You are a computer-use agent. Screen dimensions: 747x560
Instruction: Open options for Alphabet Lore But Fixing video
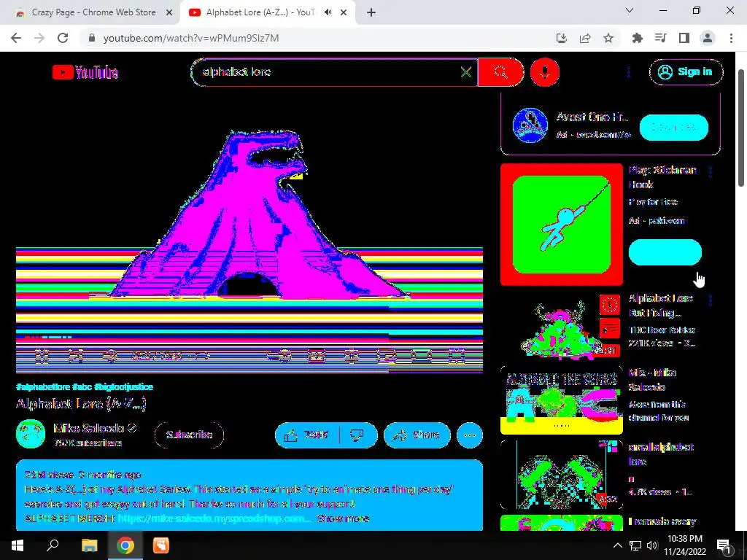point(711,300)
